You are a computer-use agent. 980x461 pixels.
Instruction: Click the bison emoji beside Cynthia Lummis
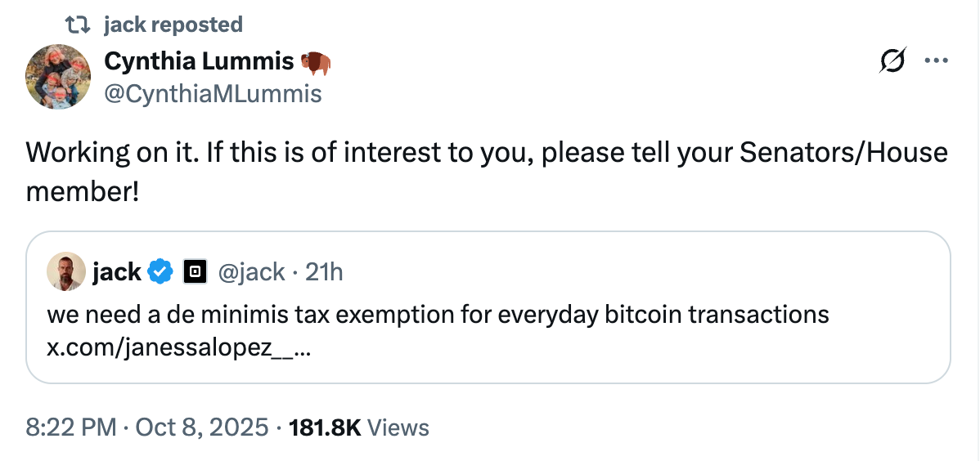317,62
